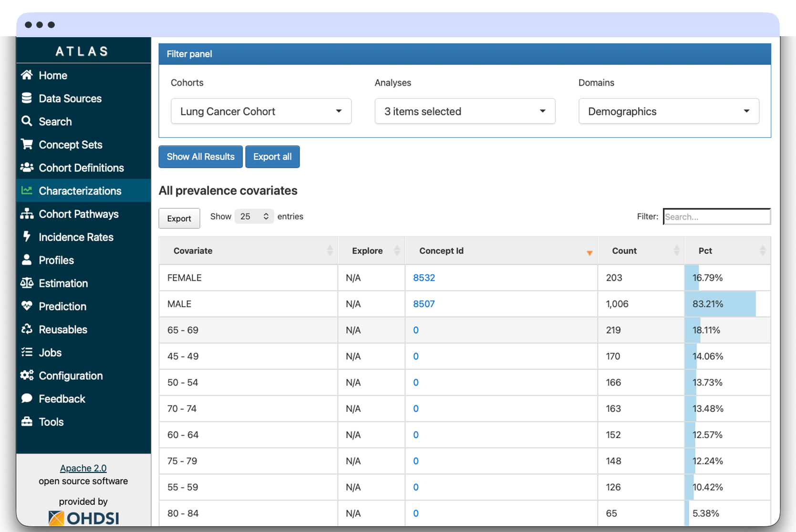
Task: Click the Home house icon
Action: (27, 75)
